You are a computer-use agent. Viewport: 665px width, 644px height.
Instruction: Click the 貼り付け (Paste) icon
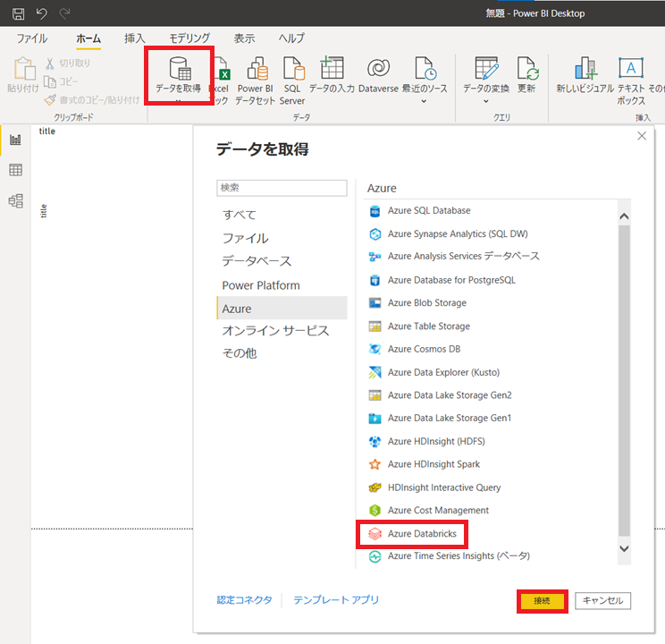(x=24, y=69)
